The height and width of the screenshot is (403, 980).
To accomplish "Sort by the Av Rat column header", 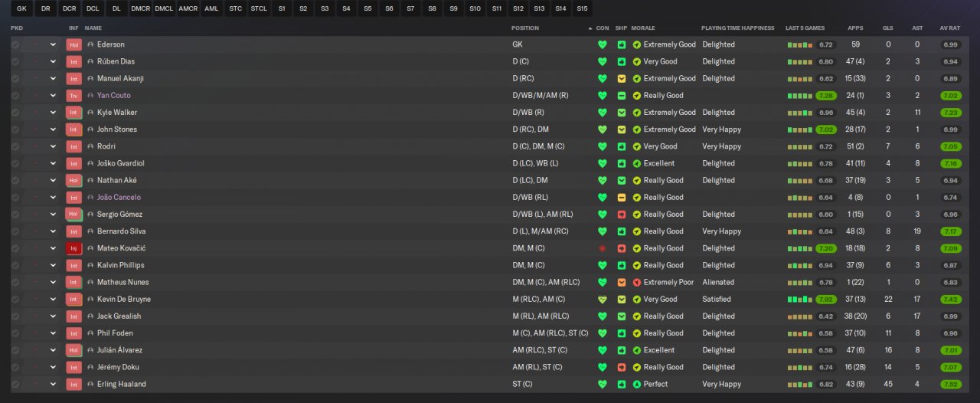I will coord(950,28).
